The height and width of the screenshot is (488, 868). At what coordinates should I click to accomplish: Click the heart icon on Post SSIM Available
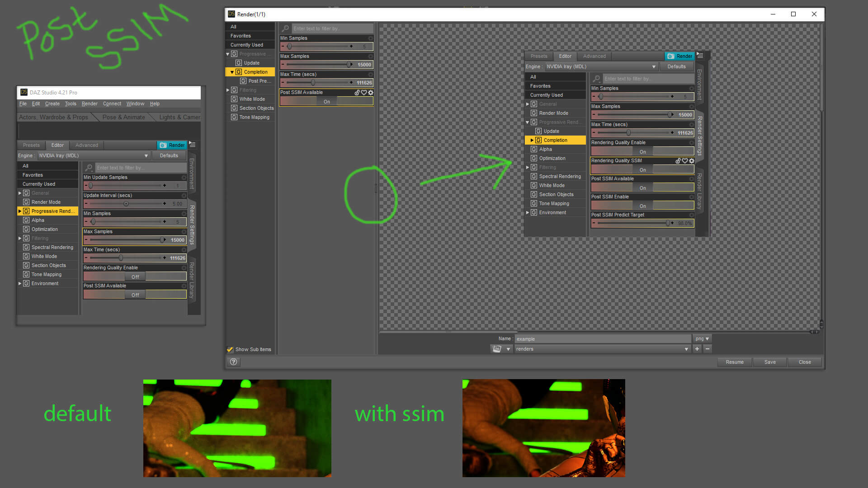coord(364,93)
